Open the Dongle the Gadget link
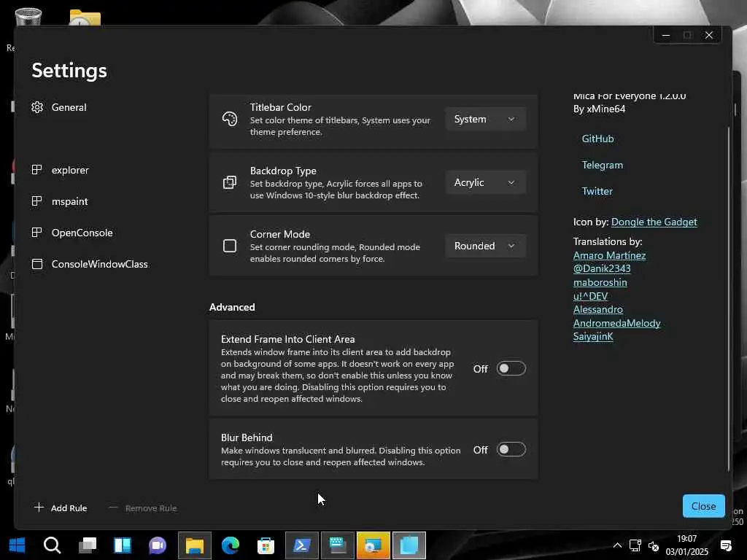The height and width of the screenshot is (560, 747). click(x=654, y=222)
